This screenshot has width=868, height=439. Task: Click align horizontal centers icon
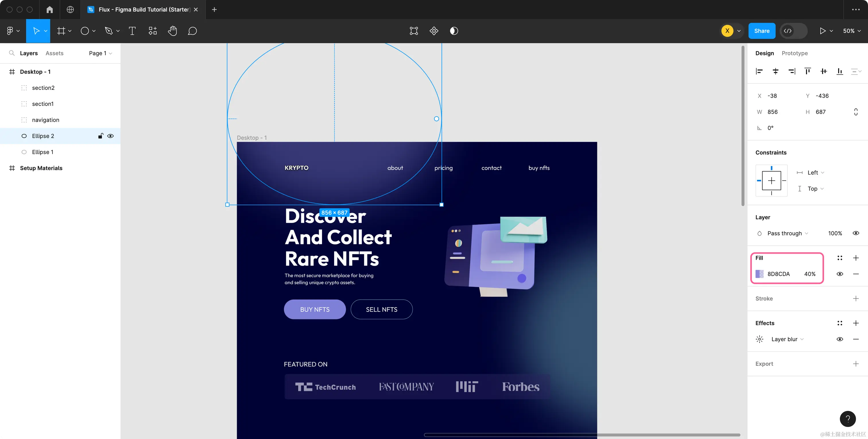pos(775,71)
